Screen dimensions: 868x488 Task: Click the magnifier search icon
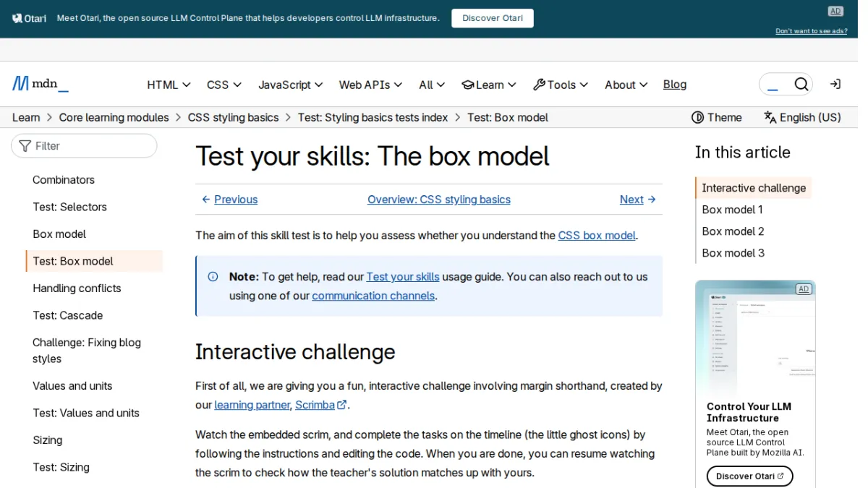click(801, 85)
